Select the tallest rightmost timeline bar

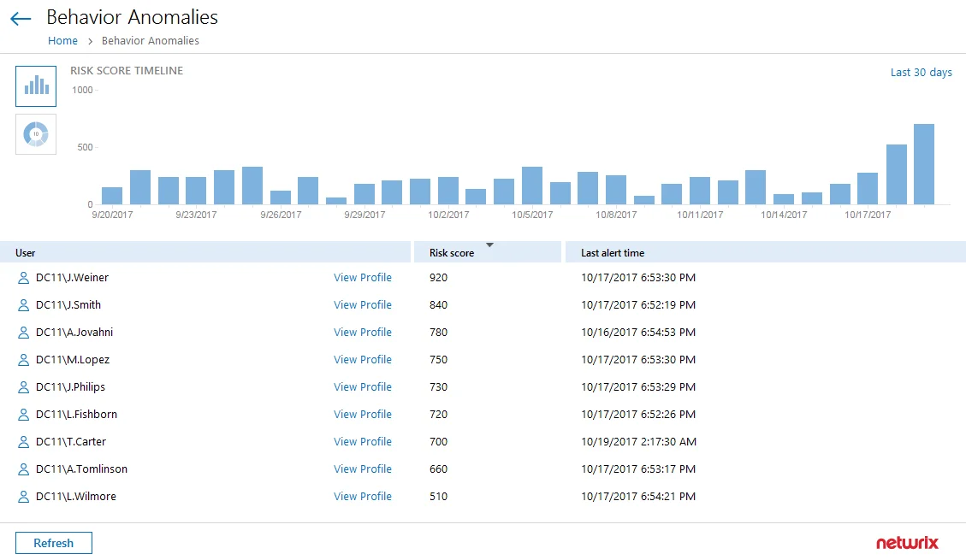tap(924, 164)
